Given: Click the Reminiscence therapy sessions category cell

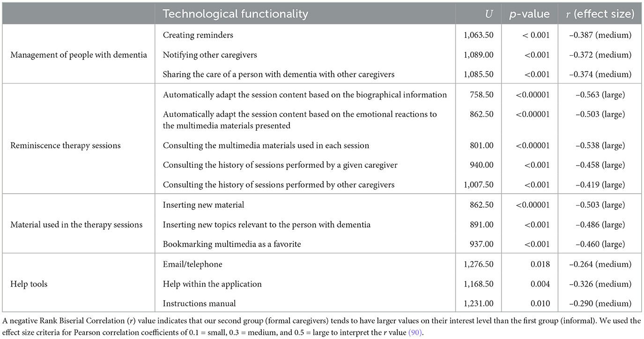Looking at the screenshot, I should coord(65,145).
